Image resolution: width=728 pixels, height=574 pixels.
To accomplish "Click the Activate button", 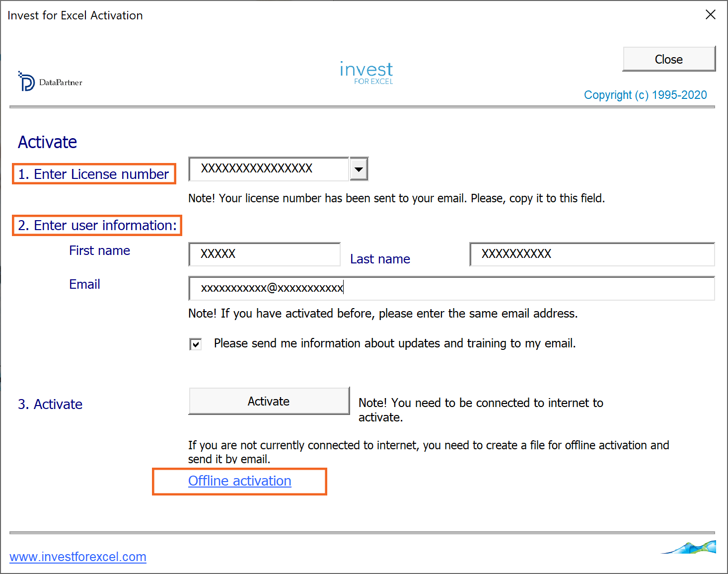I will (269, 401).
